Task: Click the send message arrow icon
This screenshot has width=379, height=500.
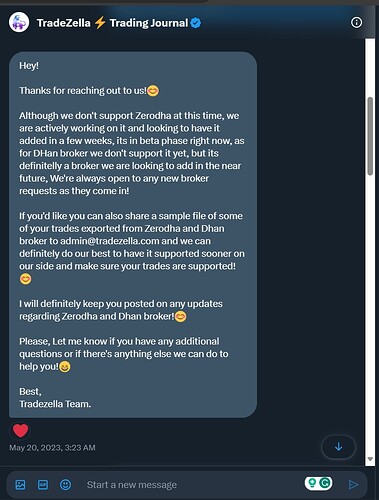Action: pos(353,484)
